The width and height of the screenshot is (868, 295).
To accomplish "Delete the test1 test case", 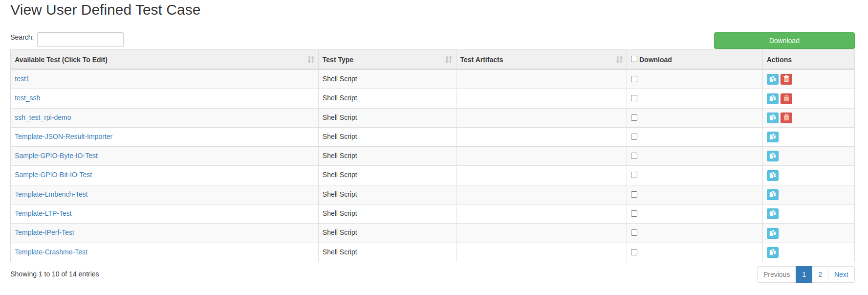I will point(786,79).
